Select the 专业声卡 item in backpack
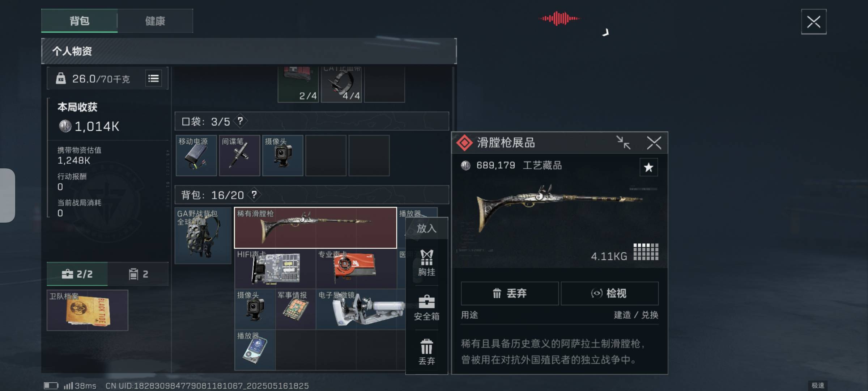The height and width of the screenshot is (391, 868). point(356,269)
